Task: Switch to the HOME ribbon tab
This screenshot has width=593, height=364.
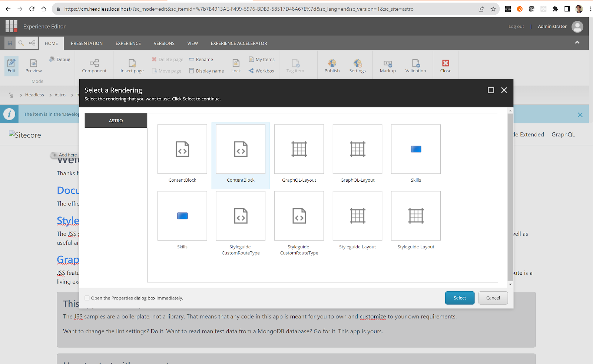Action: [51, 43]
